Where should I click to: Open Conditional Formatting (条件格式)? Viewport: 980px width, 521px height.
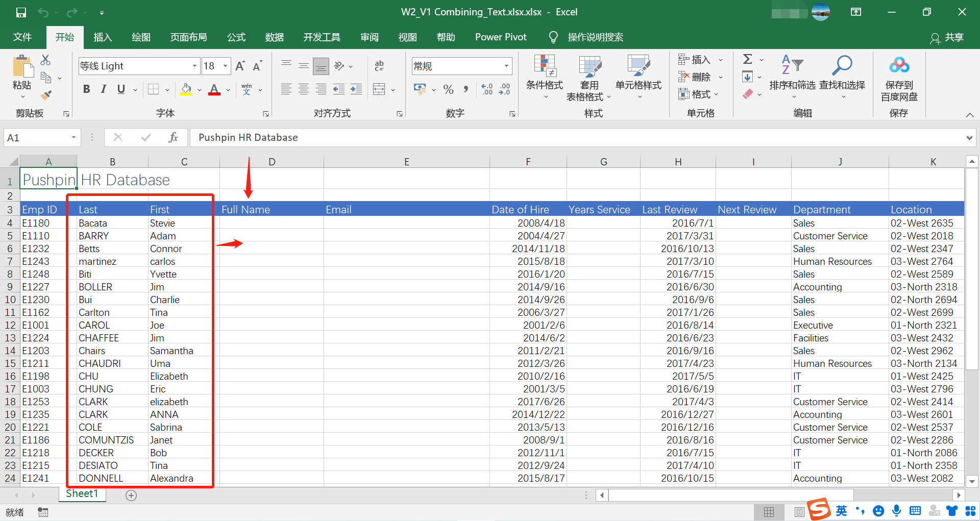[544, 77]
